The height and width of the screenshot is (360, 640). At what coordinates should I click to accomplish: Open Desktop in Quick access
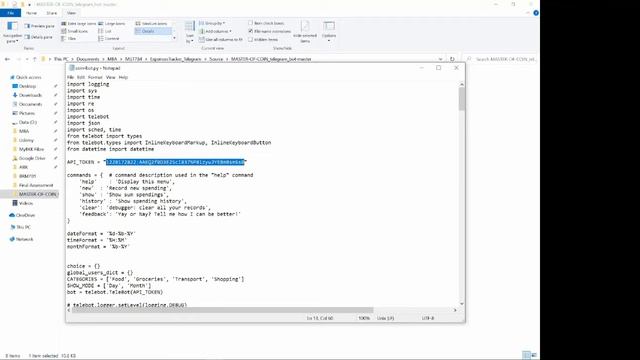click(27, 86)
